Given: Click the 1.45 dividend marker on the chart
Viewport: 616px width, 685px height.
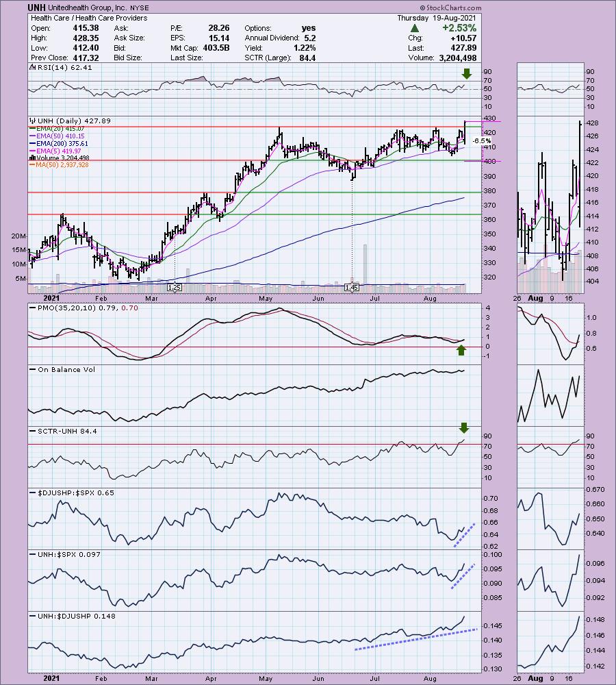Looking at the screenshot, I should coord(351,287).
